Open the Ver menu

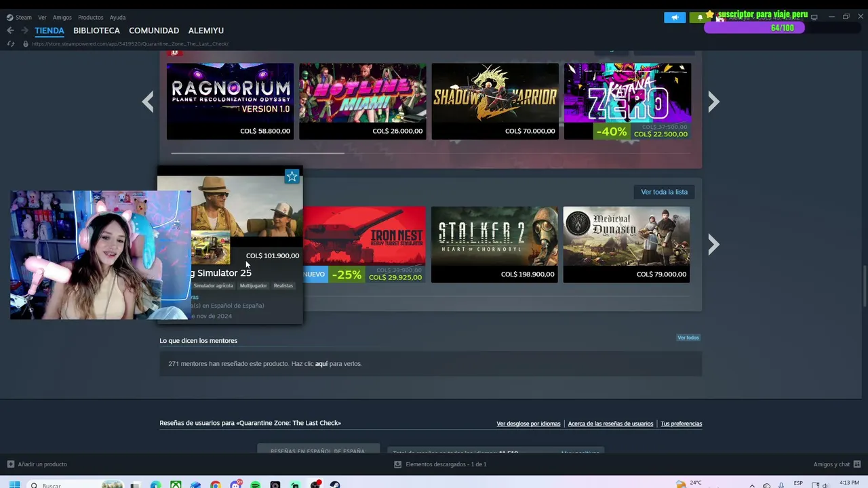pyautogui.click(x=42, y=18)
